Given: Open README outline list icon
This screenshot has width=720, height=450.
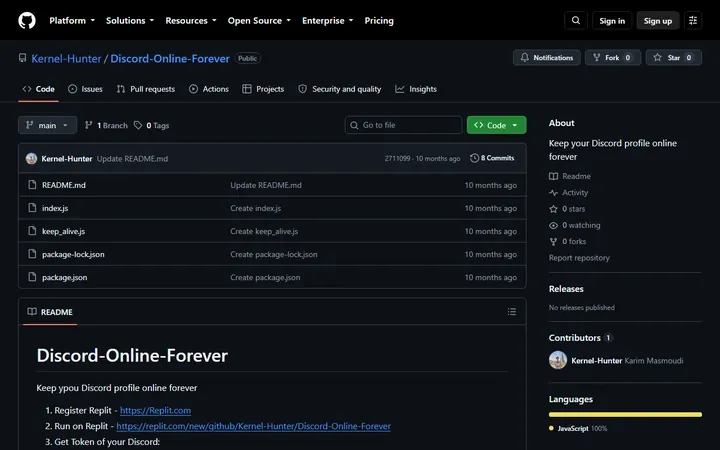Looking at the screenshot, I should [512, 312].
